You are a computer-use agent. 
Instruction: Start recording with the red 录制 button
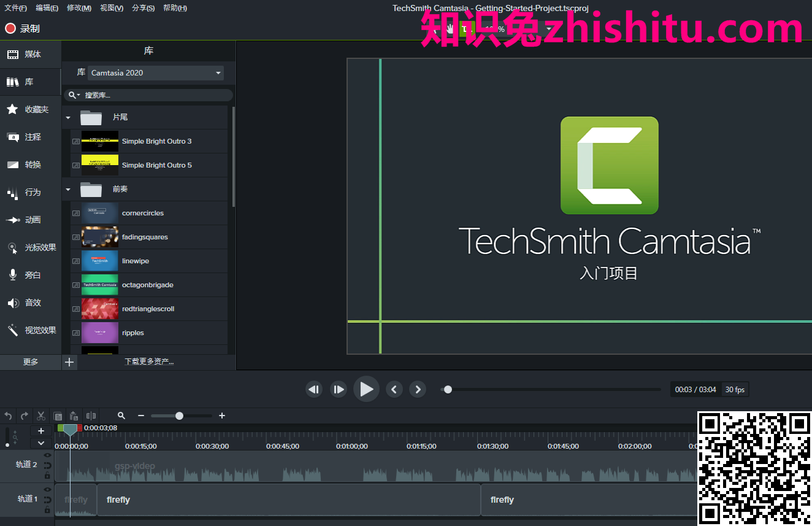pyautogui.click(x=23, y=28)
